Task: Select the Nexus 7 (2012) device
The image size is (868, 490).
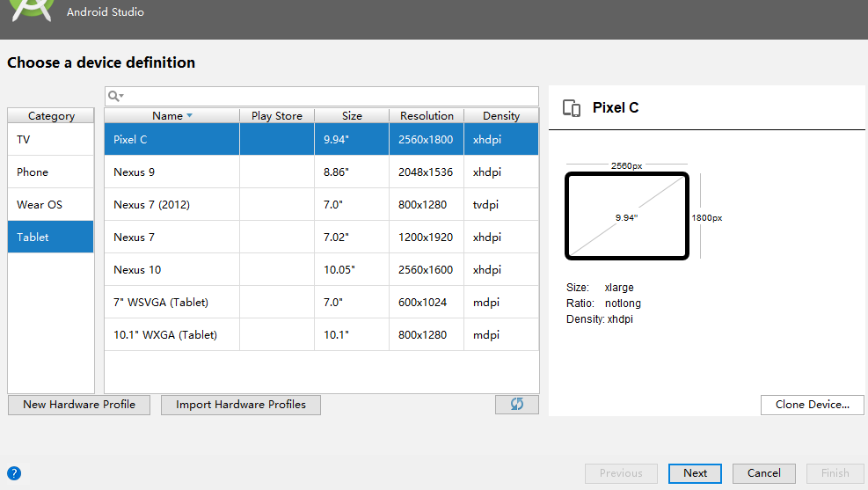Action: pos(321,205)
